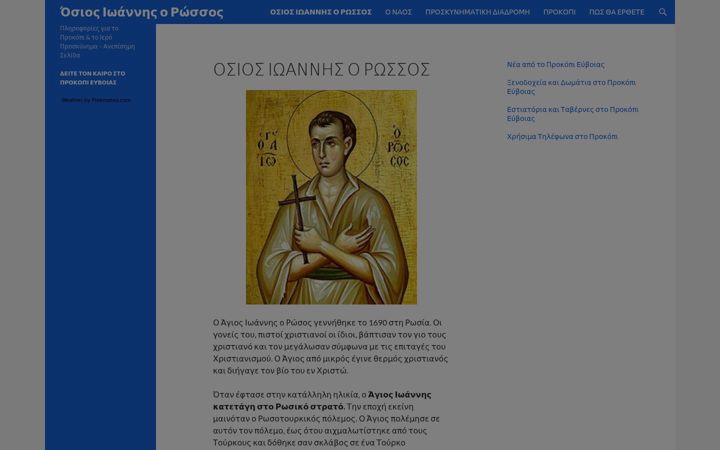
Task: Click the site tagline starting Πληροφορίες για το
Action: [x=97, y=42]
